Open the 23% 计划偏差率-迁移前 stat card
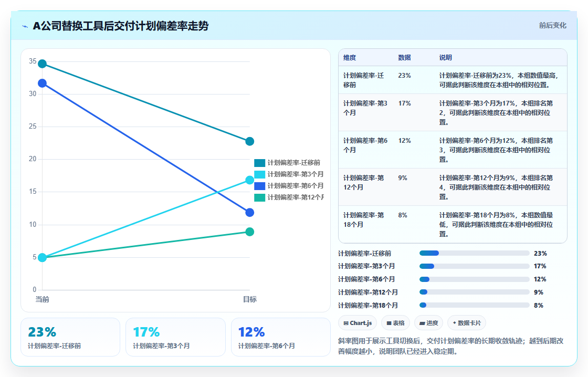 coord(70,337)
